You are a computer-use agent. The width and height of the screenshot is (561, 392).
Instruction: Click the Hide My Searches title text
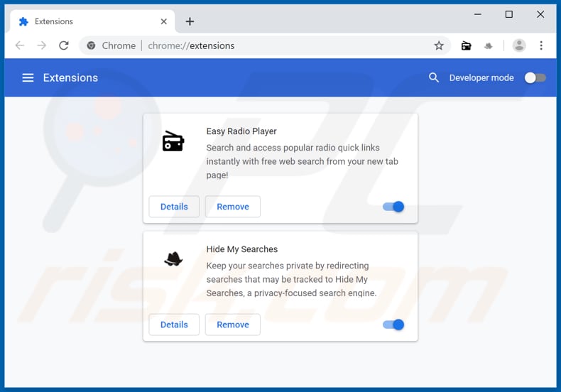(242, 249)
